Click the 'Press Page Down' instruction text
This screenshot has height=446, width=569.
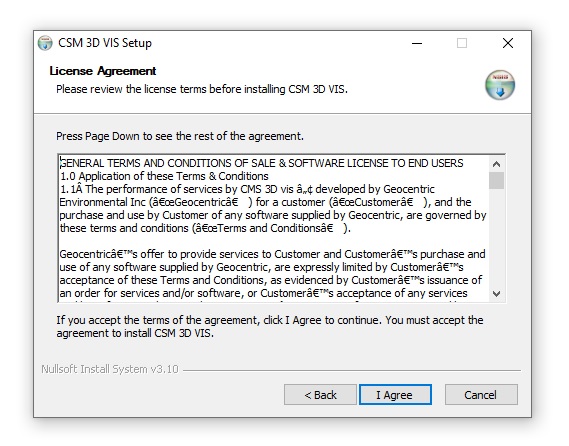[x=180, y=136]
